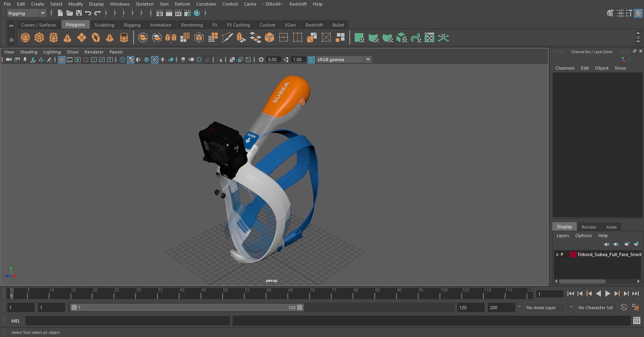Open the No Character Set dropdown

click(x=596, y=308)
